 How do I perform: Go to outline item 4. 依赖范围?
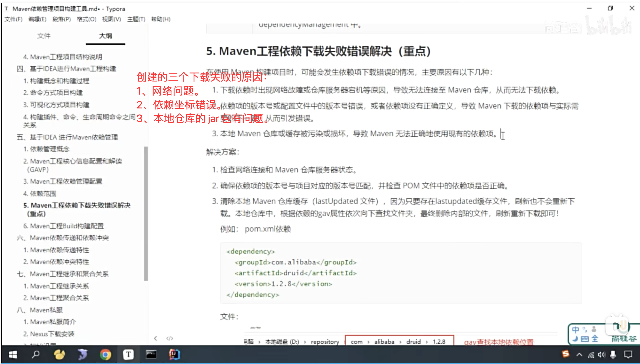pos(40,194)
